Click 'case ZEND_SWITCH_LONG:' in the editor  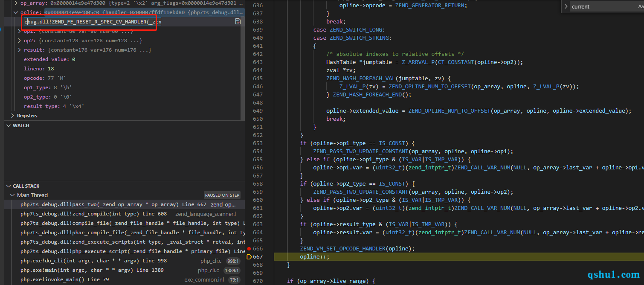349,29
